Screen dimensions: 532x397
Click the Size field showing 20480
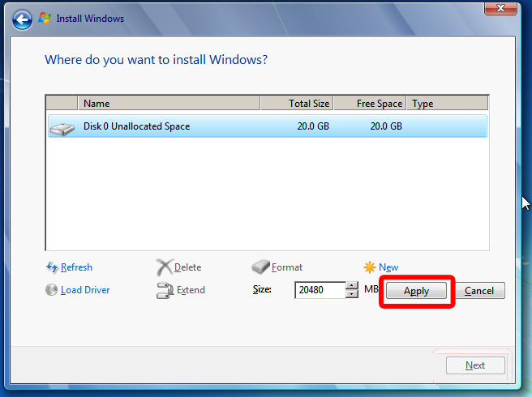320,290
